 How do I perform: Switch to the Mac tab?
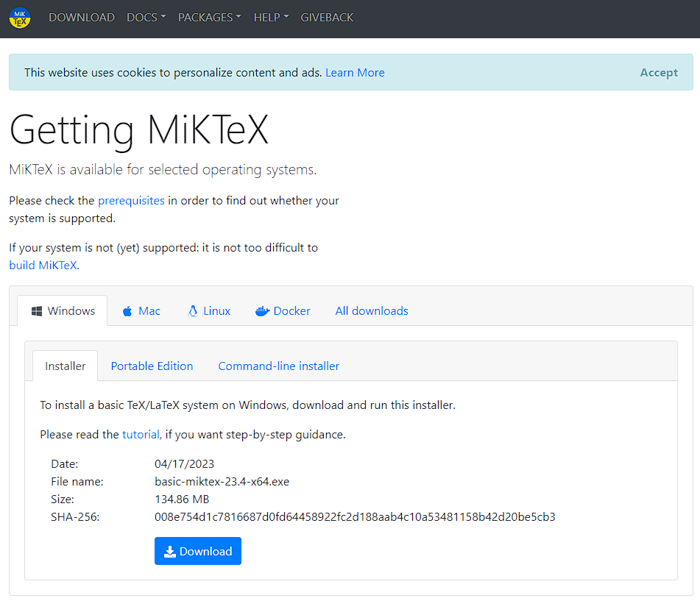(141, 311)
